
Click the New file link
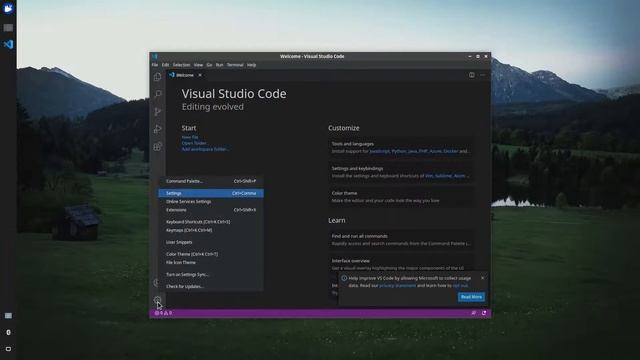point(190,137)
